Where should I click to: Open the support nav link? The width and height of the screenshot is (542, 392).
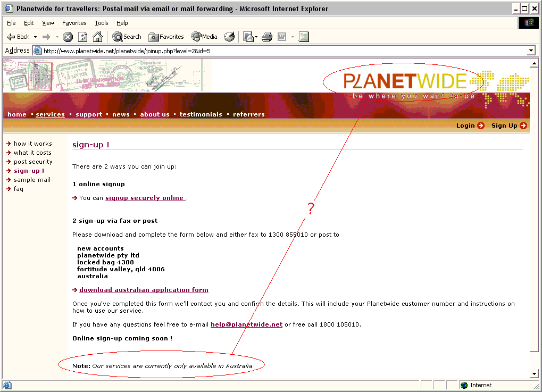[89, 114]
